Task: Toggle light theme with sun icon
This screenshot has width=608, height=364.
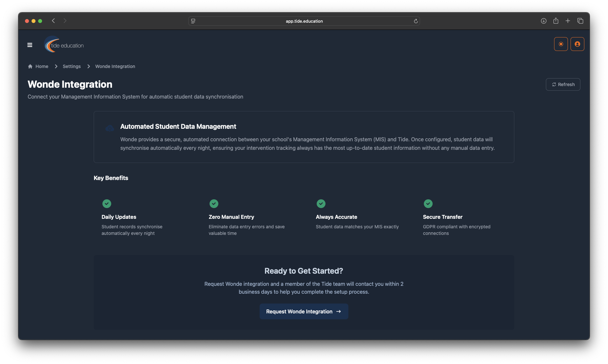Action: 561,44
